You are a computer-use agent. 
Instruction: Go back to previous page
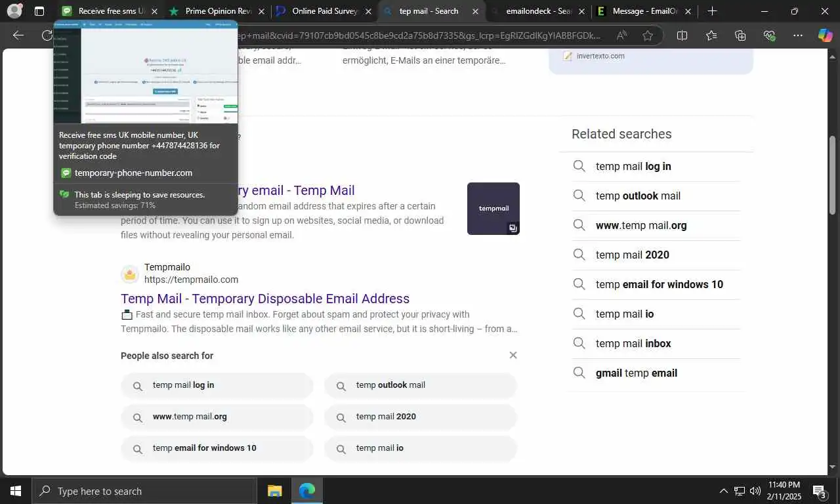click(x=18, y=35)
